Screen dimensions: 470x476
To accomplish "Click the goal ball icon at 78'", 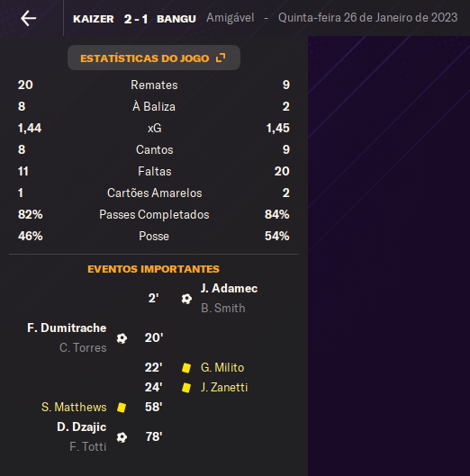I will 122,437.
